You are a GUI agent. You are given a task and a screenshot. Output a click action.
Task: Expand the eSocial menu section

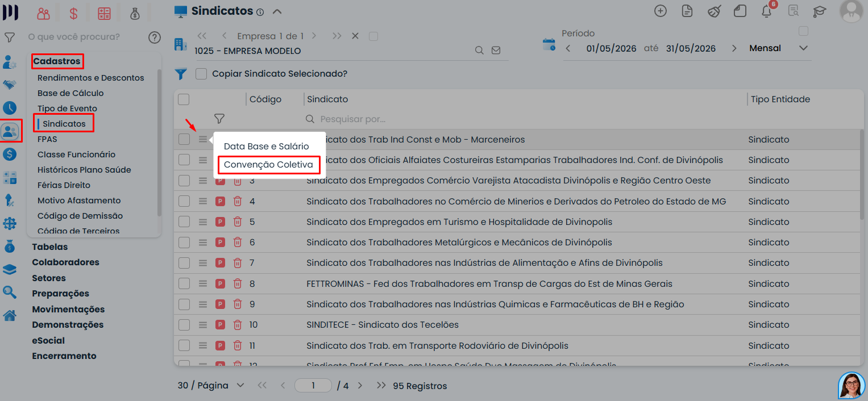[x=48, y=341]
